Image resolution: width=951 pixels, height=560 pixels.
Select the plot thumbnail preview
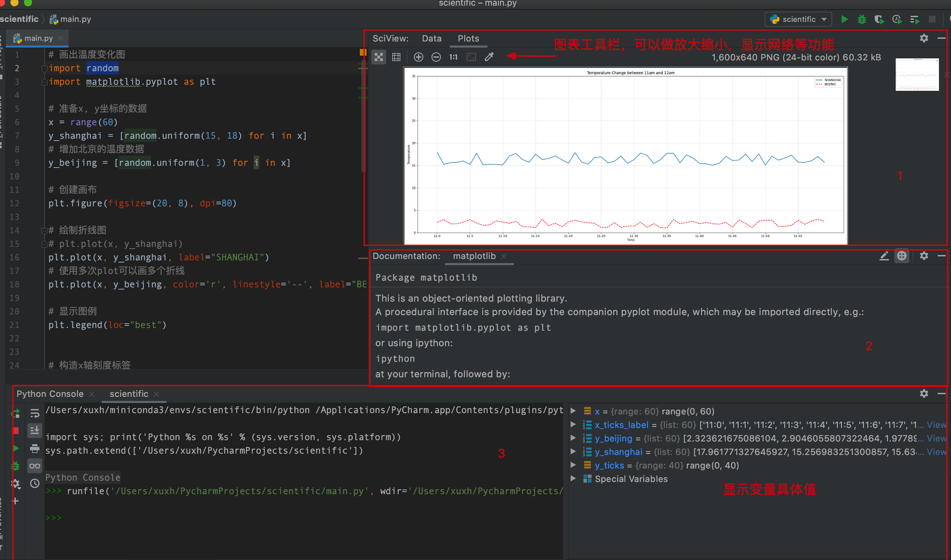[x=917, y=74]
